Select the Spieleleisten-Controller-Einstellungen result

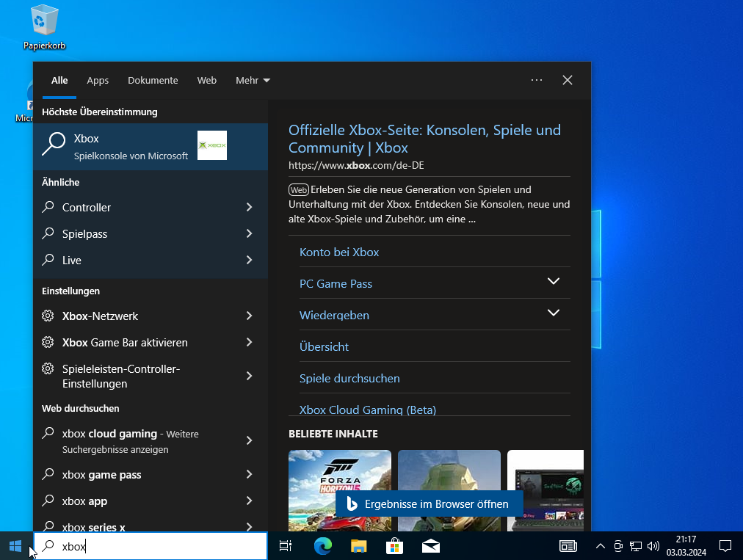coord(151,377)
